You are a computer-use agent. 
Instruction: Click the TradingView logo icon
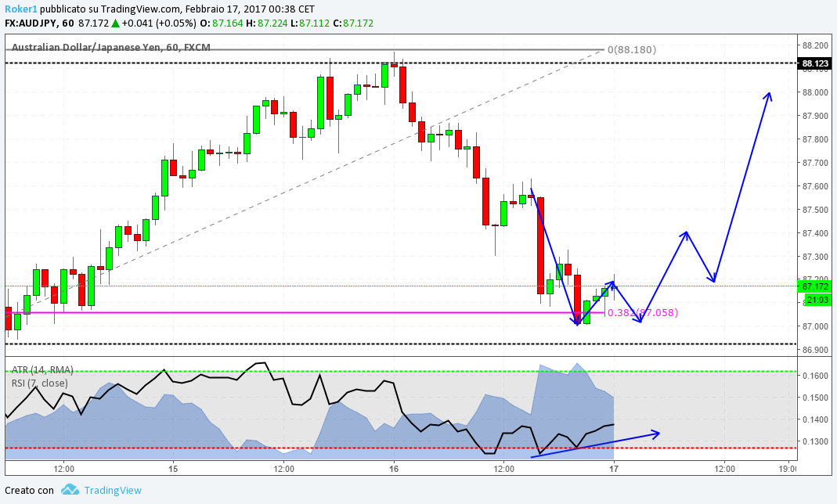coord(70,490)
